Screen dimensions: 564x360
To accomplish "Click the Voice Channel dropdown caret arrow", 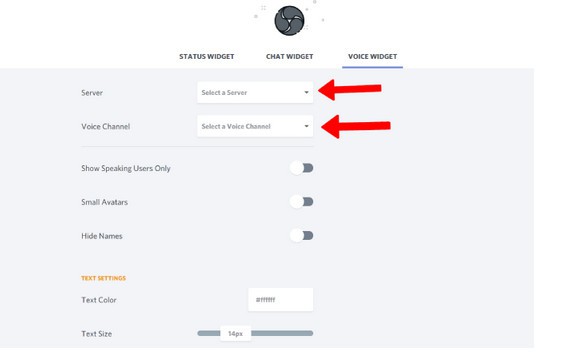I will (x=306, y=126).
